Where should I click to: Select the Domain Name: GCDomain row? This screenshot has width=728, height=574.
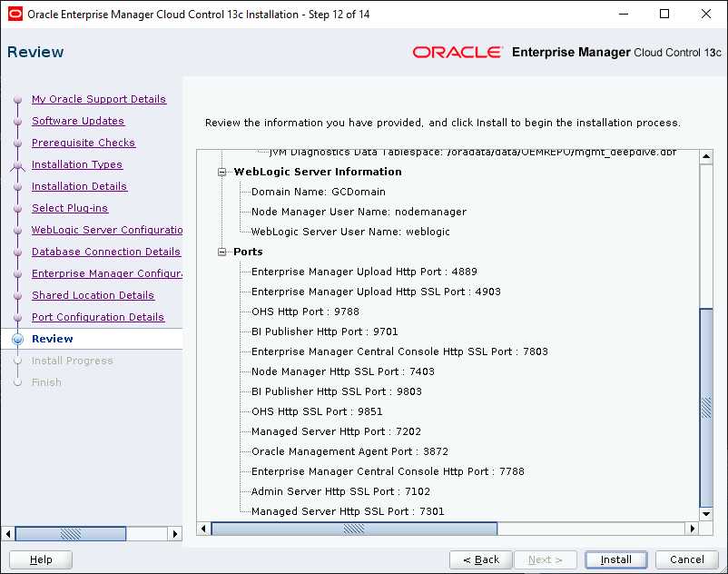(319, 192)
